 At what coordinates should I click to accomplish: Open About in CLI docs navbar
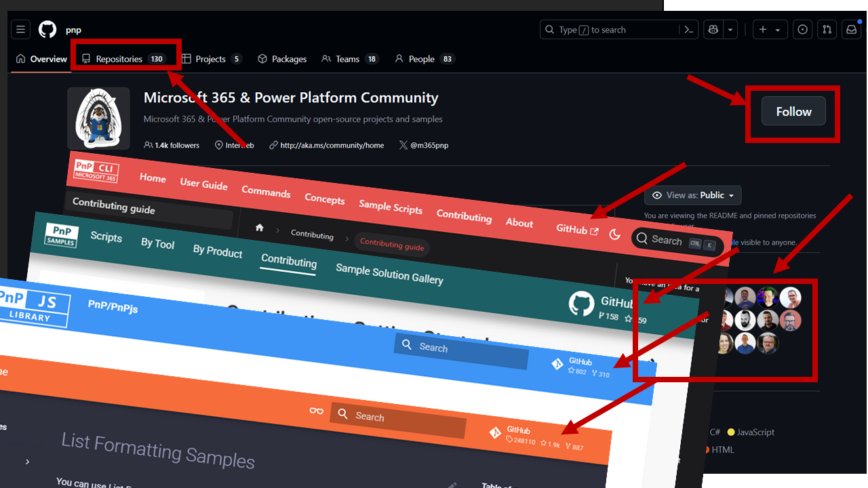click(x=519, y=222)
